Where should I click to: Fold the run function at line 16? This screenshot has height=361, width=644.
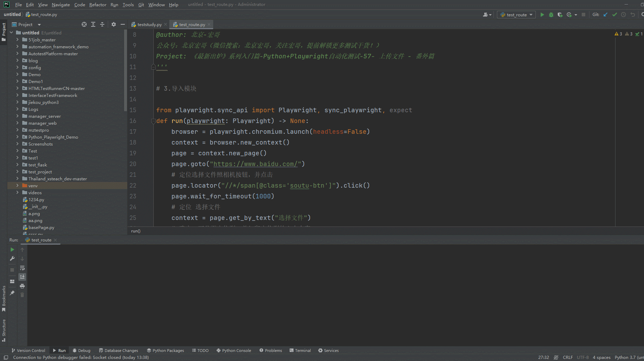[153, 121]
